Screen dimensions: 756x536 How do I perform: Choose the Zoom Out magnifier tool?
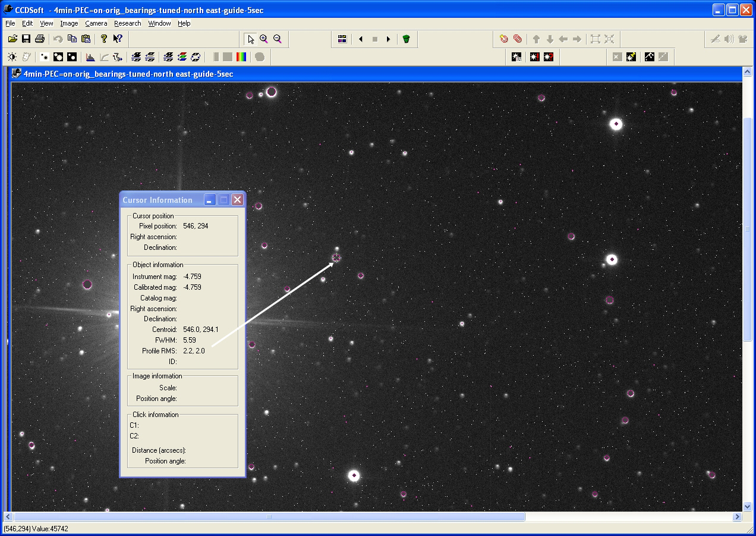[x=278, y=39]
